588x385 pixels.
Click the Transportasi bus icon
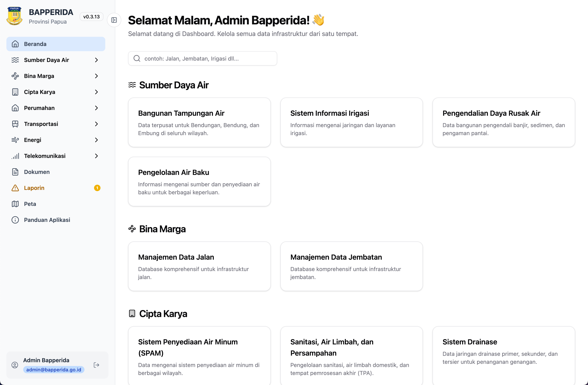(15, 124)
